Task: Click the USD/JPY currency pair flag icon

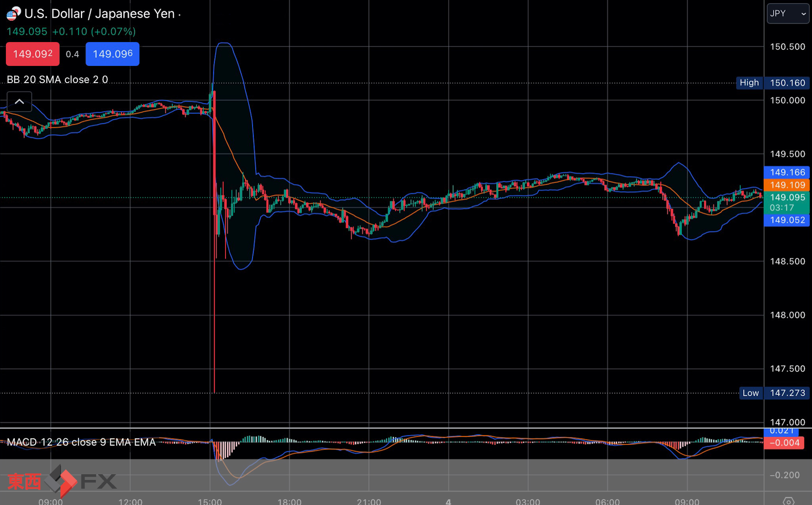Action: tap(13, 14)
